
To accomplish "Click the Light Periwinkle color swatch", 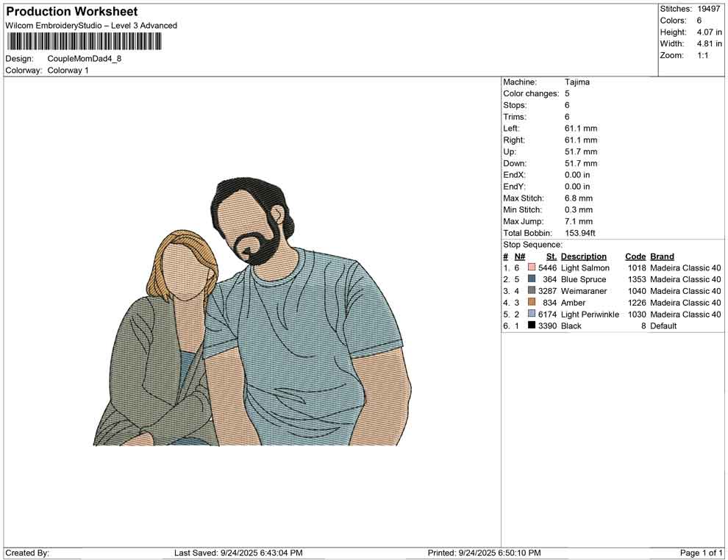I will coord(532,314).
